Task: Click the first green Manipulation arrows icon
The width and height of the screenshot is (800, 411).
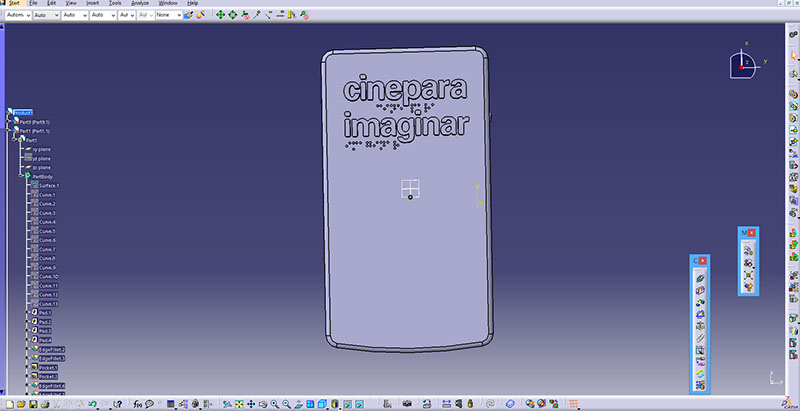Action: (x=220, y=15)
